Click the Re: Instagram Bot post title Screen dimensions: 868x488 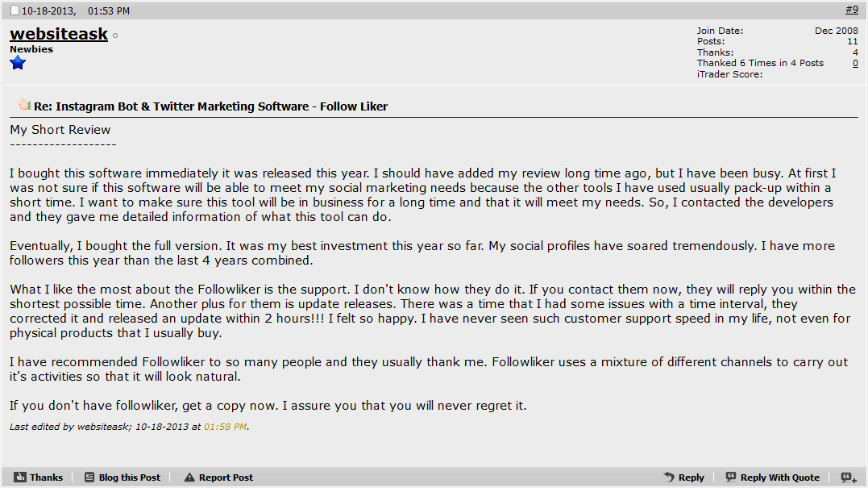(210, 106)
